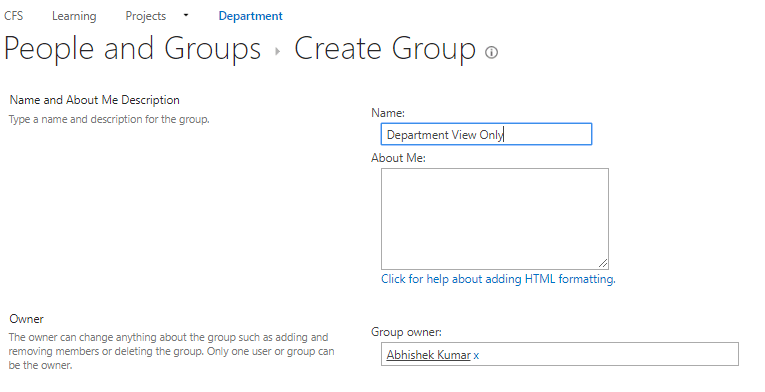Navigate back to People and Groups

133,49
